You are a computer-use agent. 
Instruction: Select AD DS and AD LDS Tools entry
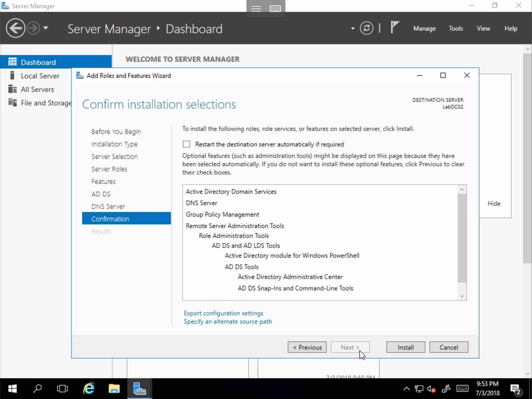246,246
